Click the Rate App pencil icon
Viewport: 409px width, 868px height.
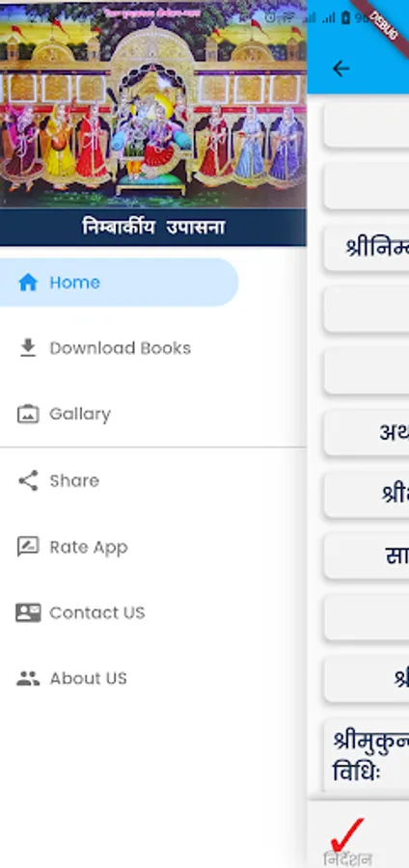(28, 547)
